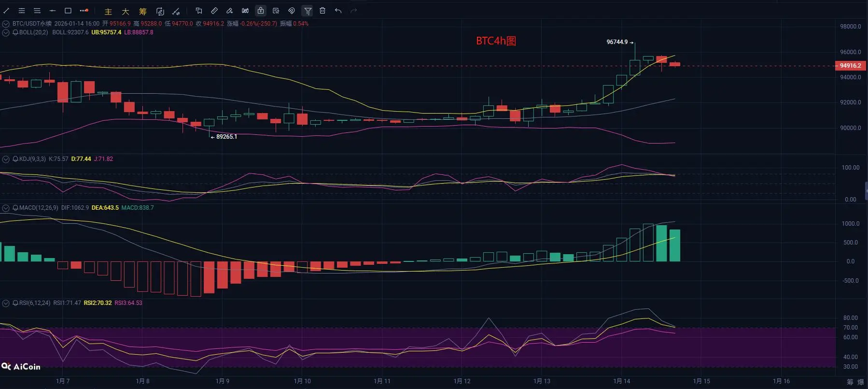Set alert bell for RSI indicator
868x389 pixels.
[x=15, y=303]
